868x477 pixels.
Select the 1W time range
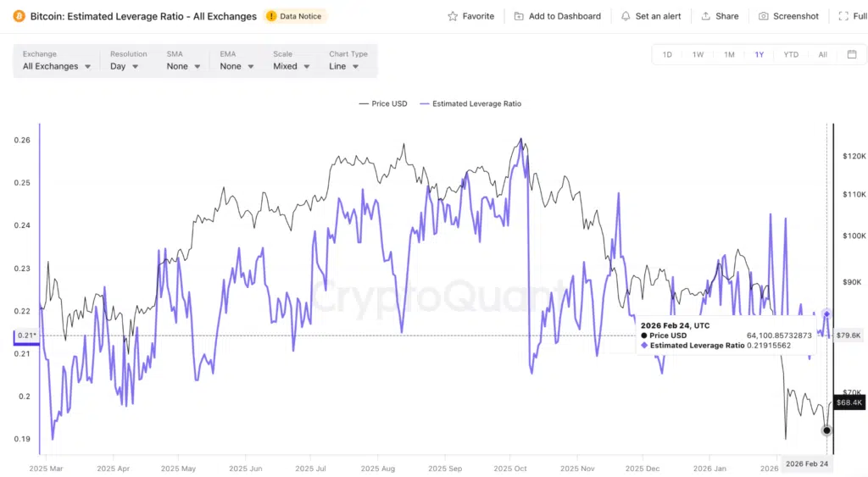point(698,54)
